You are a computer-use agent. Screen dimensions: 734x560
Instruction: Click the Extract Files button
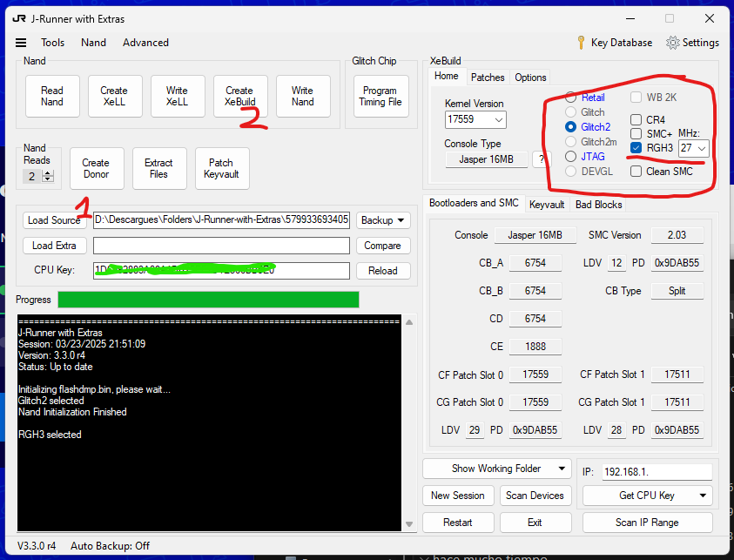[x=159, y=169]
